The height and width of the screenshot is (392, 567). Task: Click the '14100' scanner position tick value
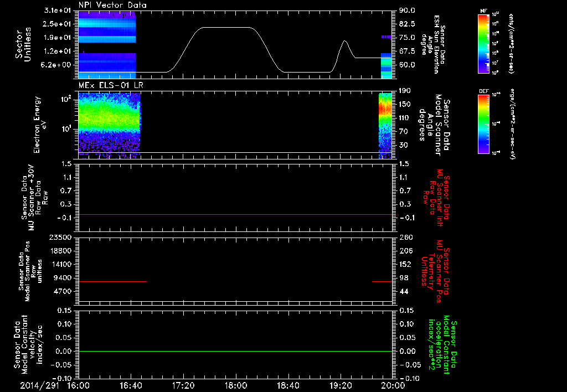click(x=61, y=264)
